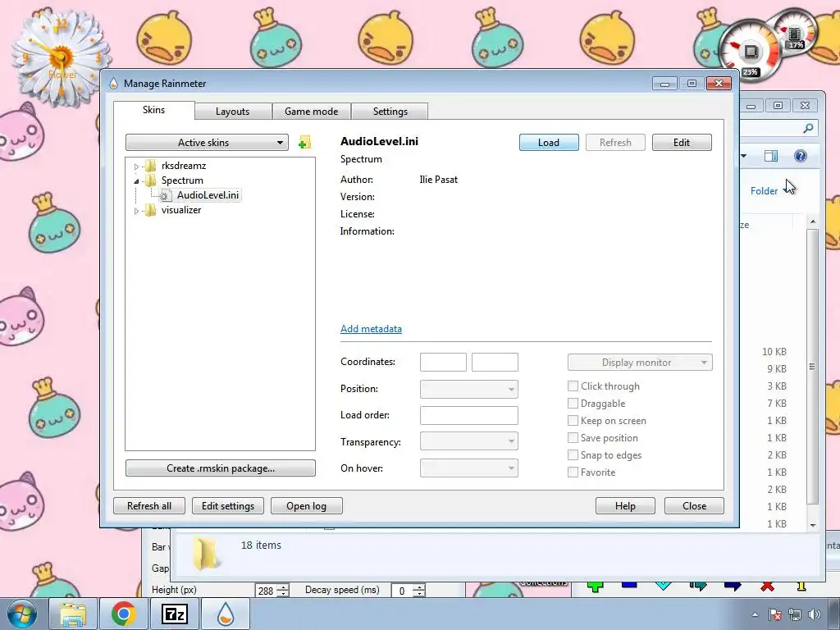Open 7-Zip from the taskbar
840x630 pixels.
(175, 614)
